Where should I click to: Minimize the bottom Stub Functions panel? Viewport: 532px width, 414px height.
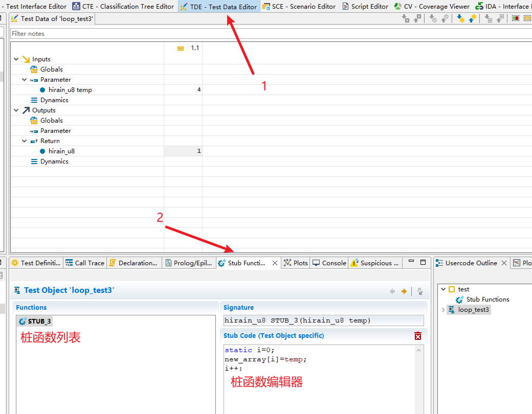click(x=411, y=262)
